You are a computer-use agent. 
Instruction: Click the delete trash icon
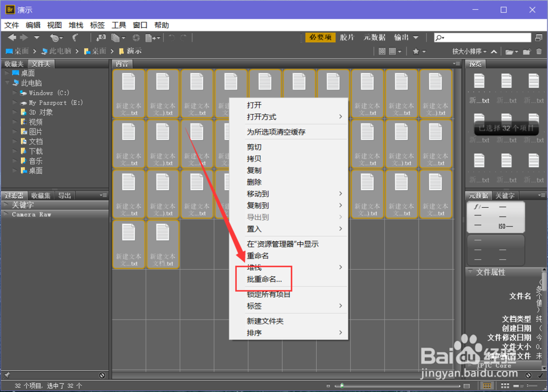(x=539, y=52)
